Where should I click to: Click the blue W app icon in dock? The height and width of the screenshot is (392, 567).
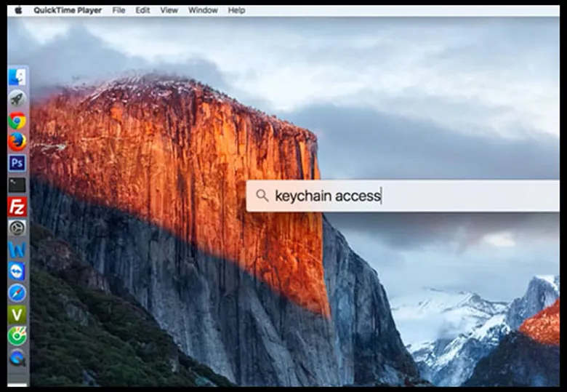[17, 249]
